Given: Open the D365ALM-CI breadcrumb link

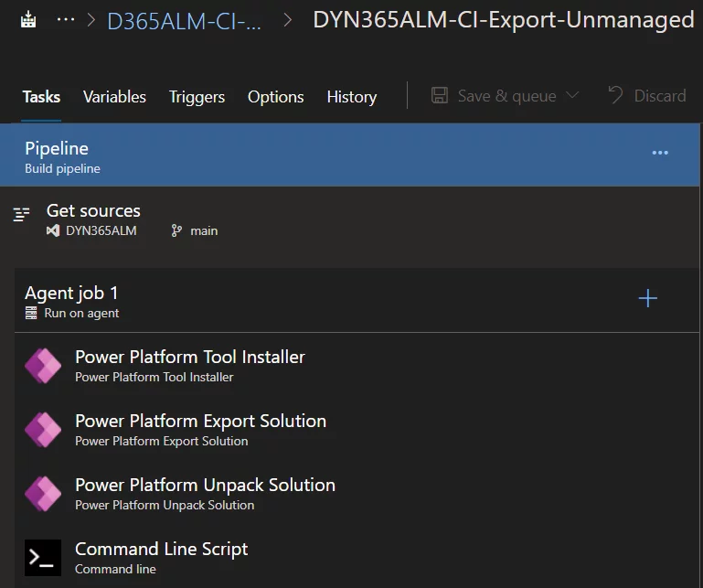Looking at the screenshot, I should pyautogui.click(x=184, y=21).
